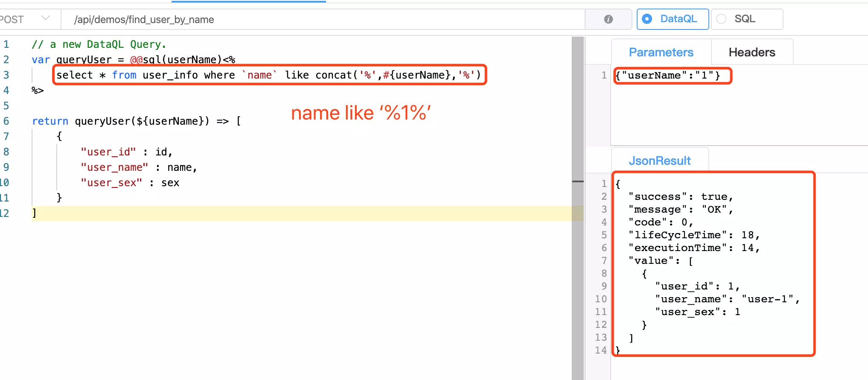Click the /api/demos/find_user_by_name path field
The width and height of the screenshot is (868, 380).
pyautogui.click(x=323, y=20)
